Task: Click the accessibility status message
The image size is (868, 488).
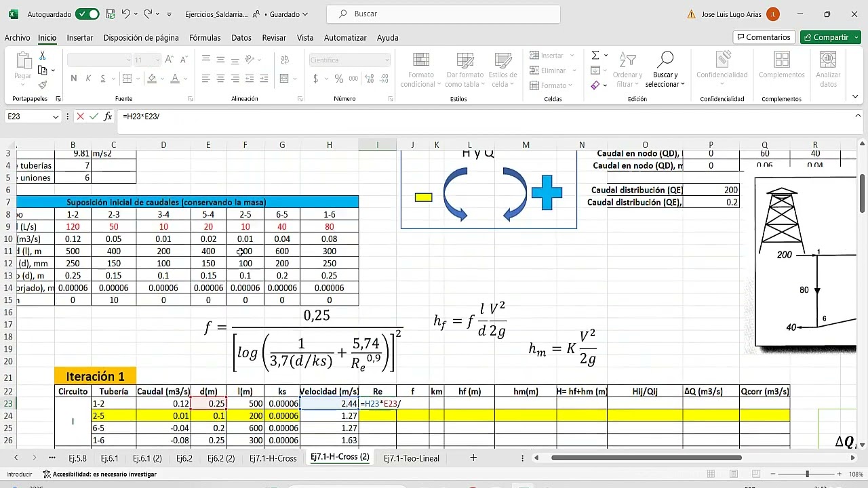Action: pos(100,474)
